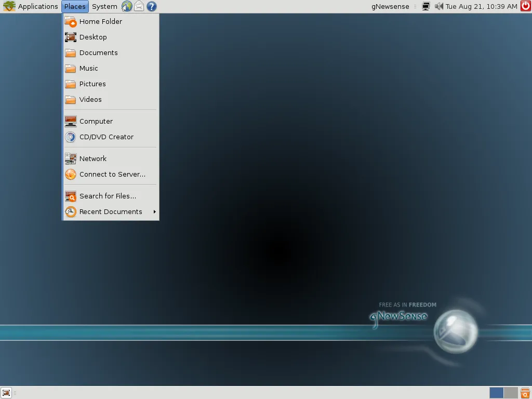Launch CD/DVD Creator
The height and width of the screenshot is (399, 532).
(x=110, y=137)
